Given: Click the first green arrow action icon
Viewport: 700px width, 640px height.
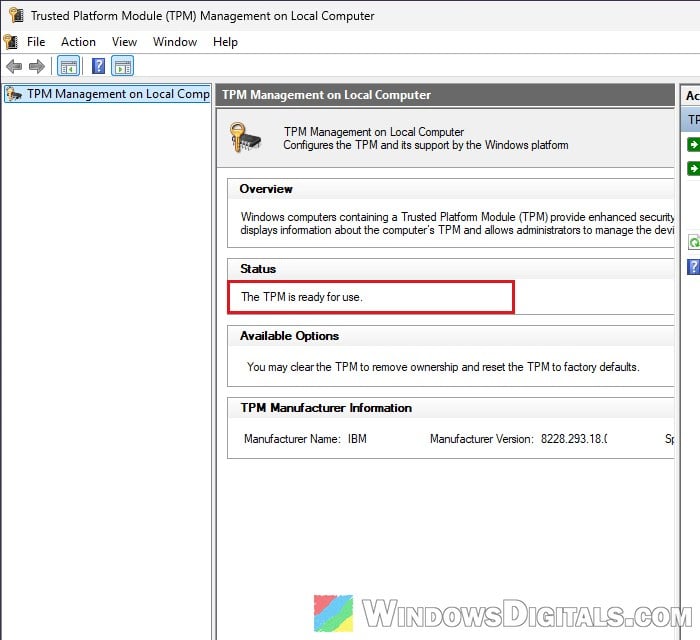Looking at the screenshot, I should click(693, 145).
